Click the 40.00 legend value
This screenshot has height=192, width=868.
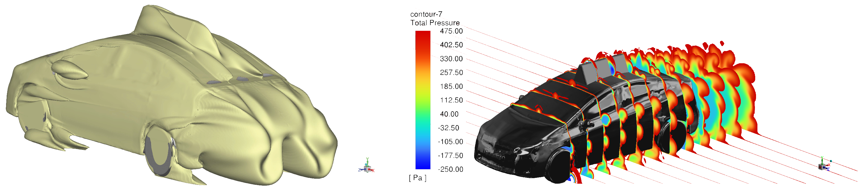point(449,114)
